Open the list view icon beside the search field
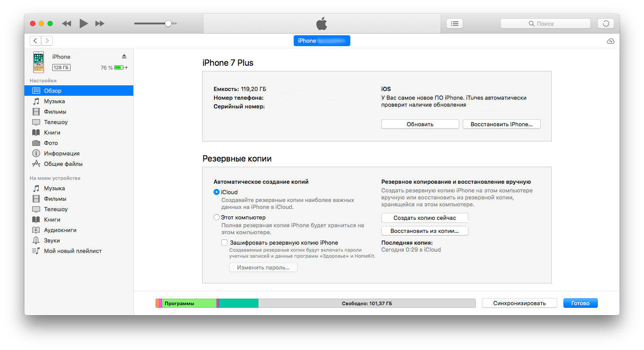Viewport: 644px width, 350px height. [x=454, y=24]
